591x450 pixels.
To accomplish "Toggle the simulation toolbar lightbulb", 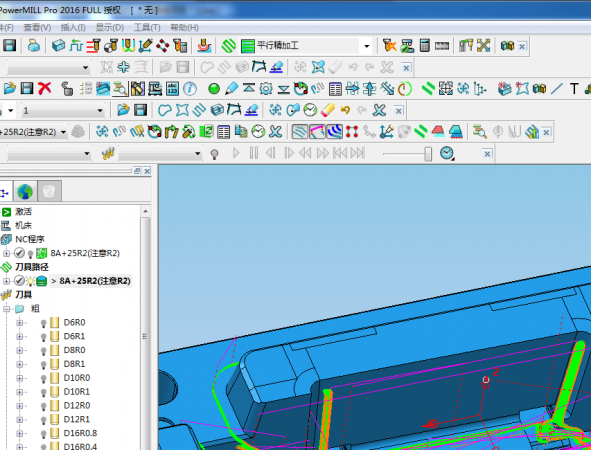I will (214, 154).
